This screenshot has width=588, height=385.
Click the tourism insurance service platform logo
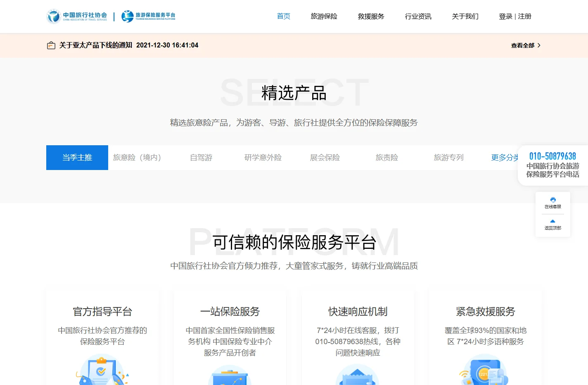[x=148, y=17]
